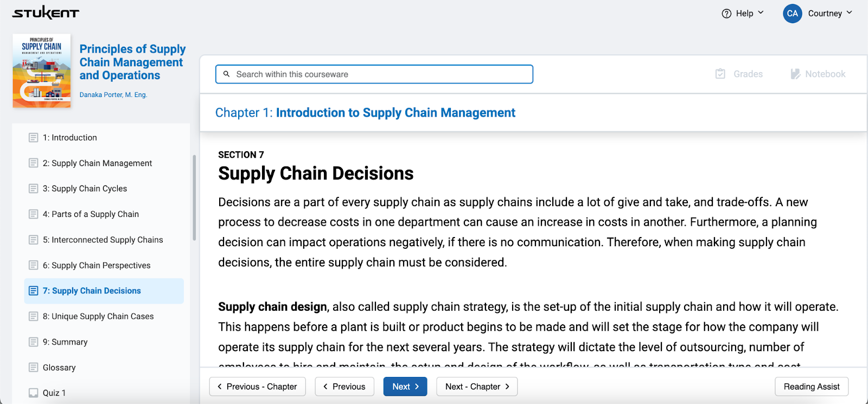Click the Stukent logo
868x404 pixels.
tap(46, 13)
